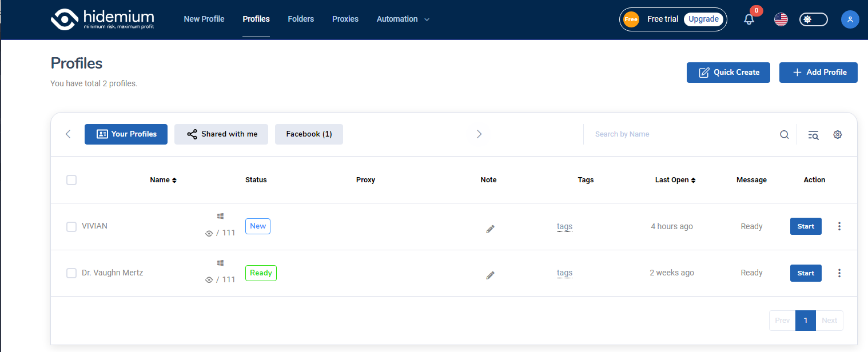Open the search icon in profiles toolbar
This screenshot has width=868, height=352.
(784, 134)
